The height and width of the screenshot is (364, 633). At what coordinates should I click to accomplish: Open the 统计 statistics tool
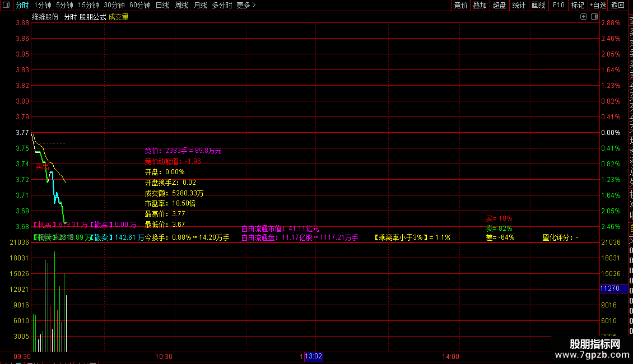coord(519,5)
